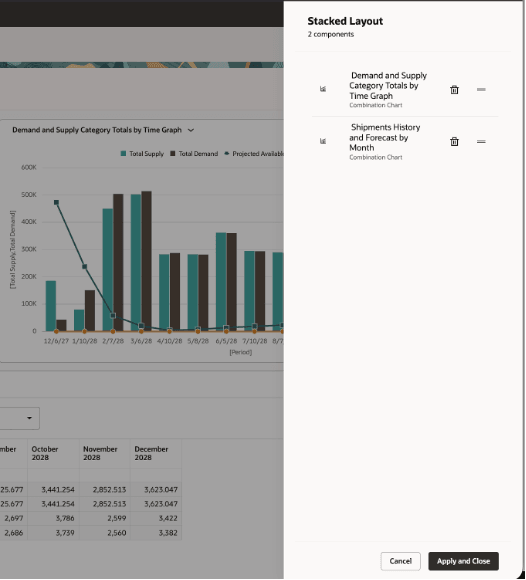Open the combo box above the table

20,418
